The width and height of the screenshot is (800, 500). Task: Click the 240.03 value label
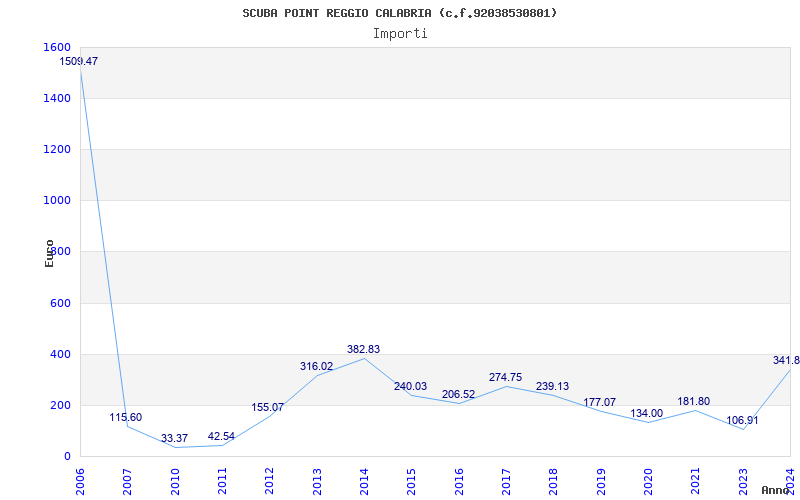pyautogui.click(x=410, y=386)
